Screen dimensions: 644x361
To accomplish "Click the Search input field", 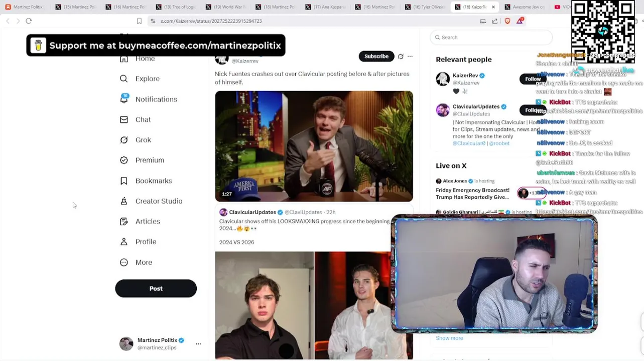I will pyautogui.click(x=494, y=37).
